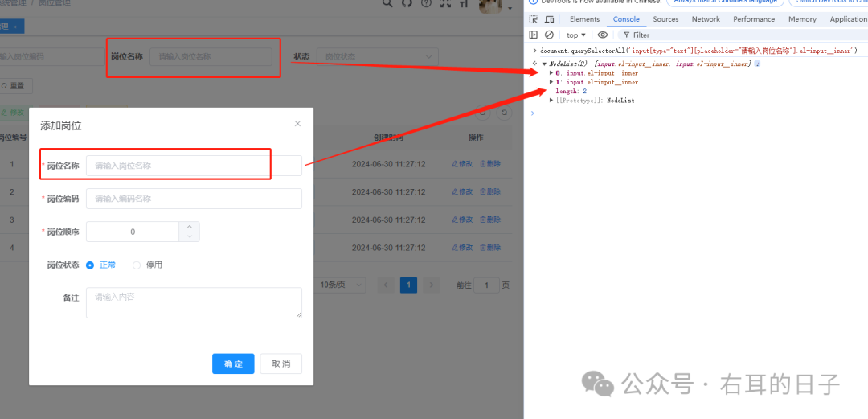
Task: Click the fullscreen icon in the page header
Action: pos(445,3)
